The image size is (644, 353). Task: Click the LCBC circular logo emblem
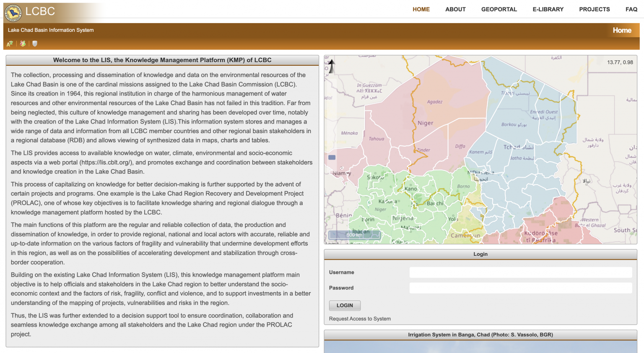pyautogui.click(x=13, y=13)
